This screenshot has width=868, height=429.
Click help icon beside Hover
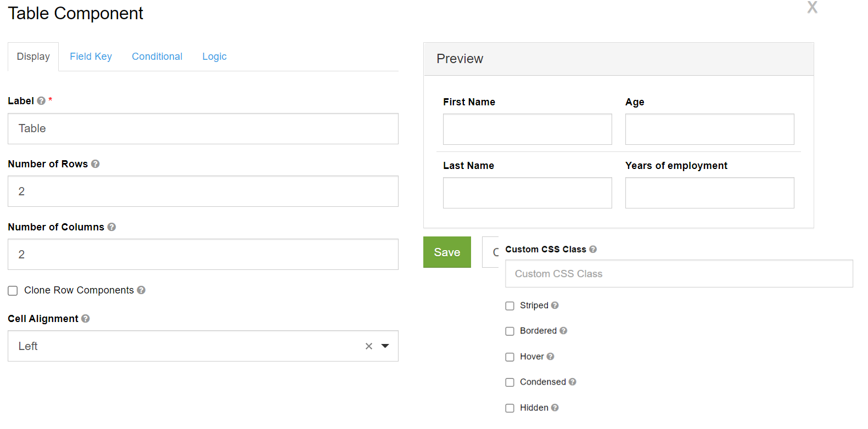(x=551, y=357)
